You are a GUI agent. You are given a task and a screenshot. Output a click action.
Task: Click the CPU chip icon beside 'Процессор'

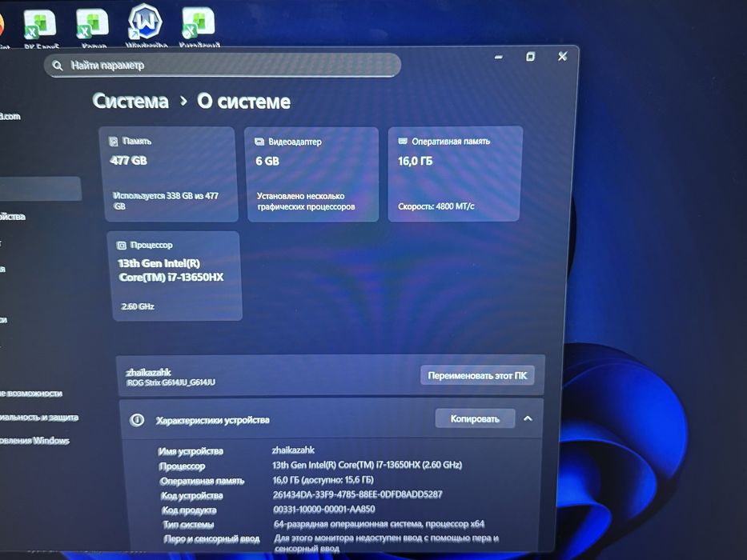[x=122, y=246]
